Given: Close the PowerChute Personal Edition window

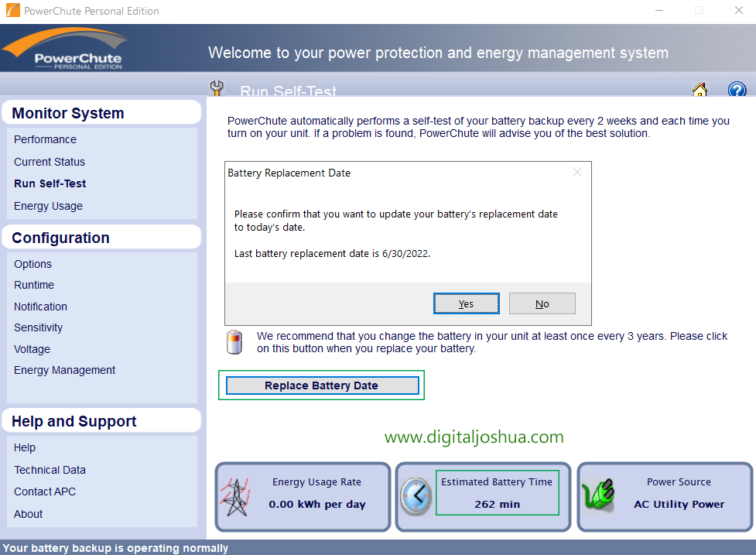Looking at the screenshot, I should coord(739,10).
